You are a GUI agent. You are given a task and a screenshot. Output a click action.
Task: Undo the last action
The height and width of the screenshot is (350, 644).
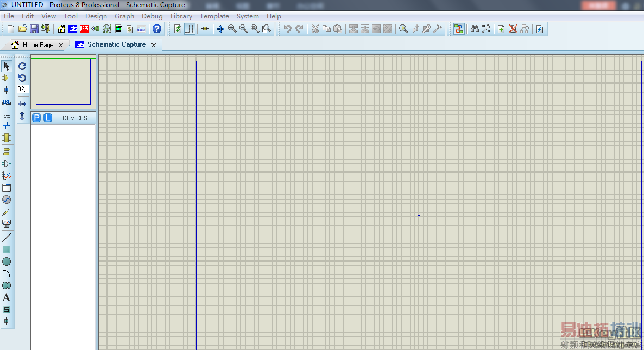(287, 29)
